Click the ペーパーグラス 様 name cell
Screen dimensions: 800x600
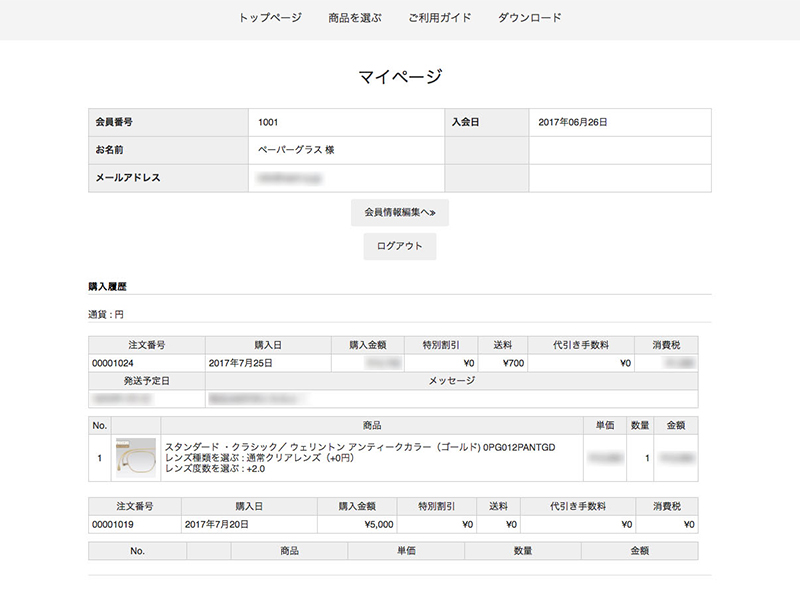pos(346,150)
